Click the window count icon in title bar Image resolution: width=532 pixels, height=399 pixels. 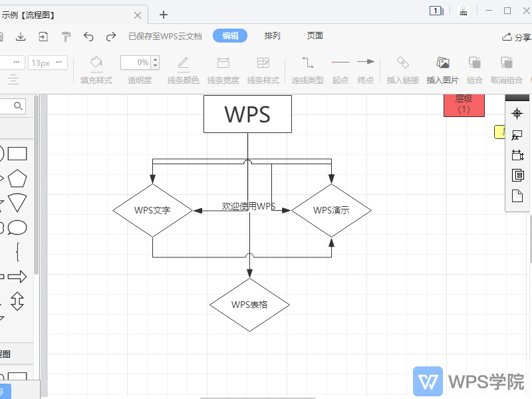437,11
